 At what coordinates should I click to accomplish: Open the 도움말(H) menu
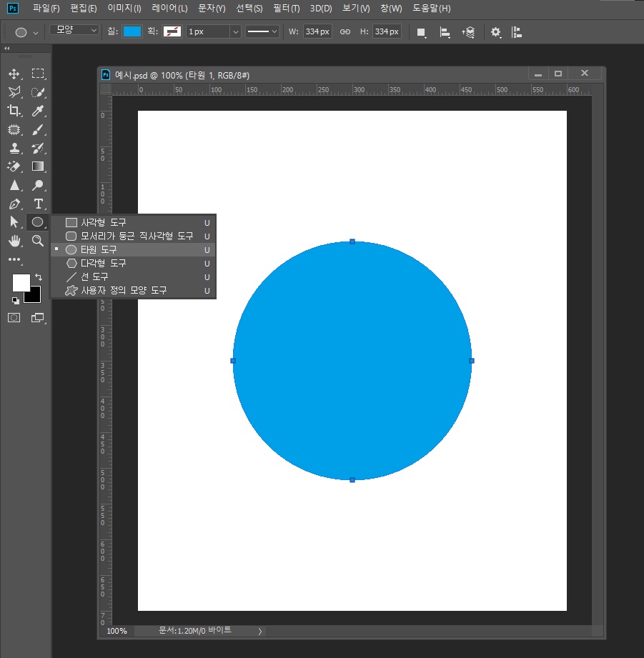[432, 9]
